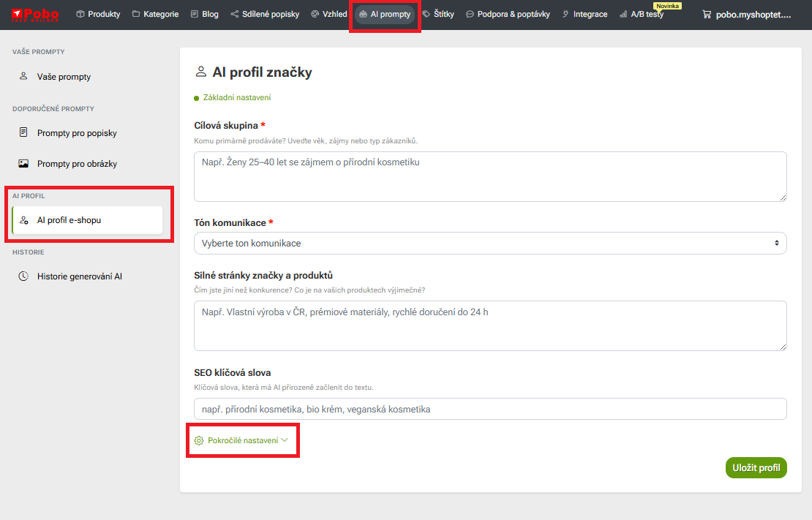
Task: Click the gear icon beside Pokročilé nastavení
Action: (x=199, y=440)
